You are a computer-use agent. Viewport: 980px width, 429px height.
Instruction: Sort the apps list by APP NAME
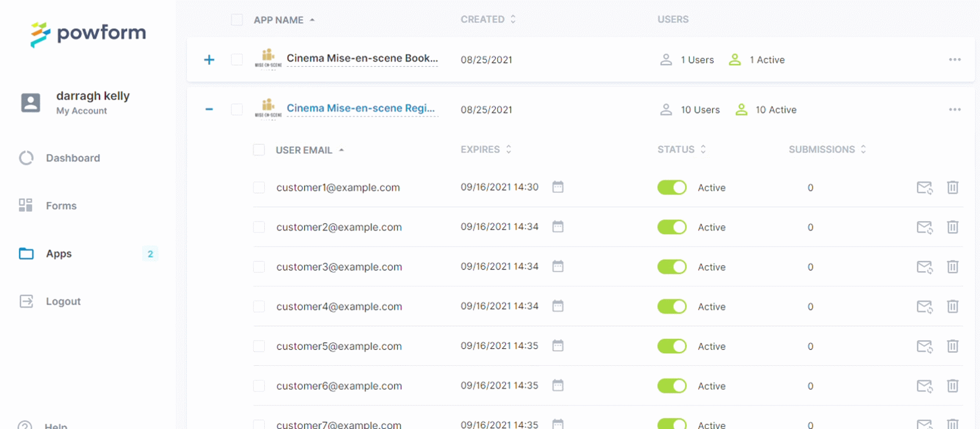[284, 20]
